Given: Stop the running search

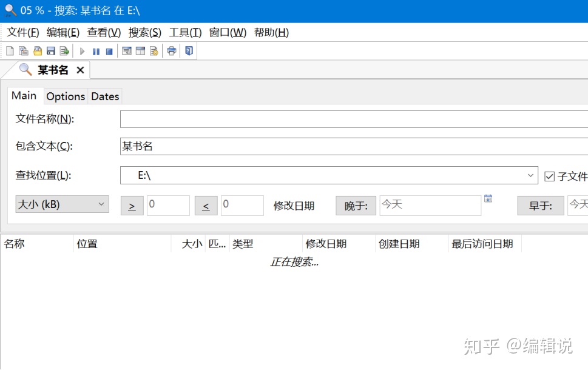Looking at the screenshot, I should coord(109,52).
